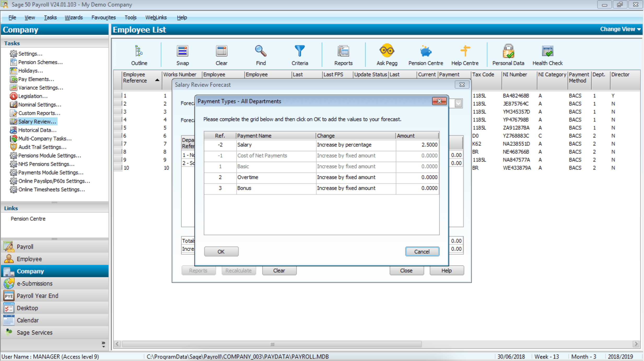Switch to the Employee navigation group
Screen dimensions: 644x361
click(55, 259)
